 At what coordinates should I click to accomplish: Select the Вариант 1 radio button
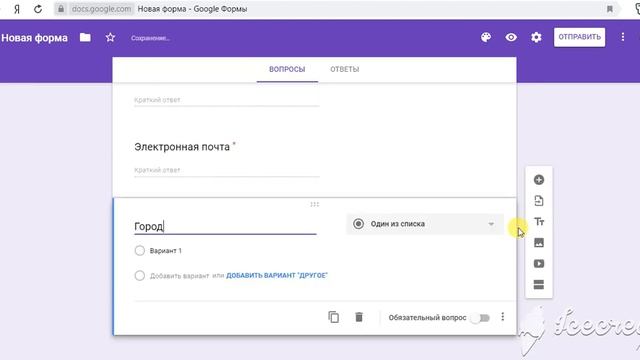click(x=140, y=251)
